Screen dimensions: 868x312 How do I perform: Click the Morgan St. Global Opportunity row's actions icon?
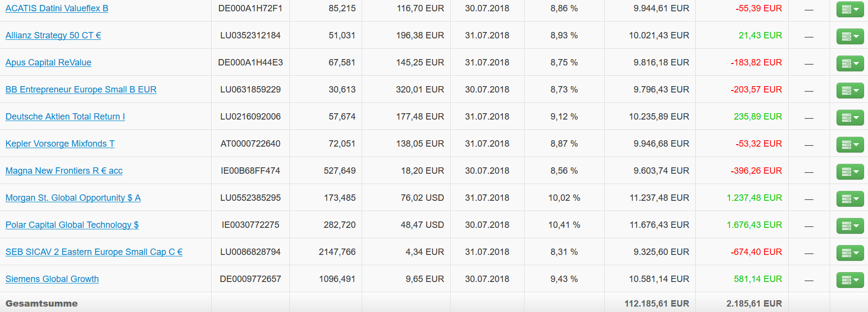coord(850,199)
